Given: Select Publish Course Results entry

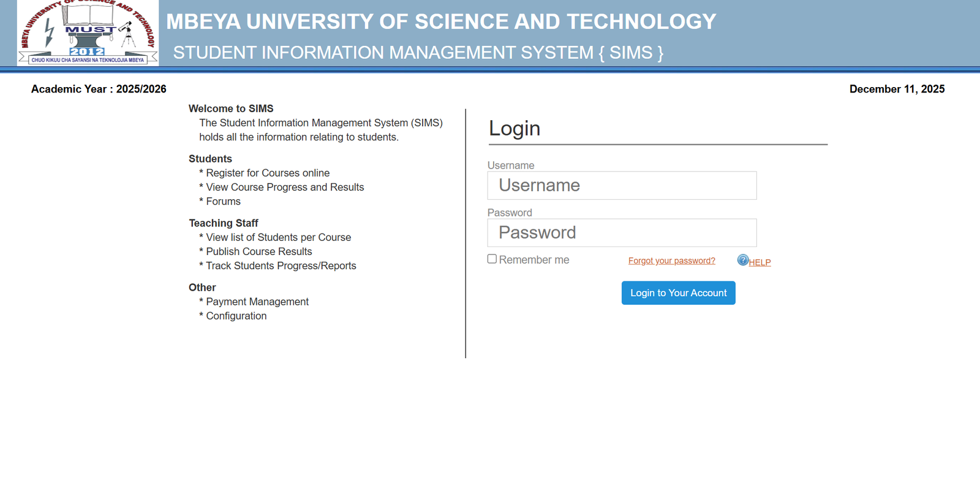Looking at the screenshot, I should click(258, 251).
